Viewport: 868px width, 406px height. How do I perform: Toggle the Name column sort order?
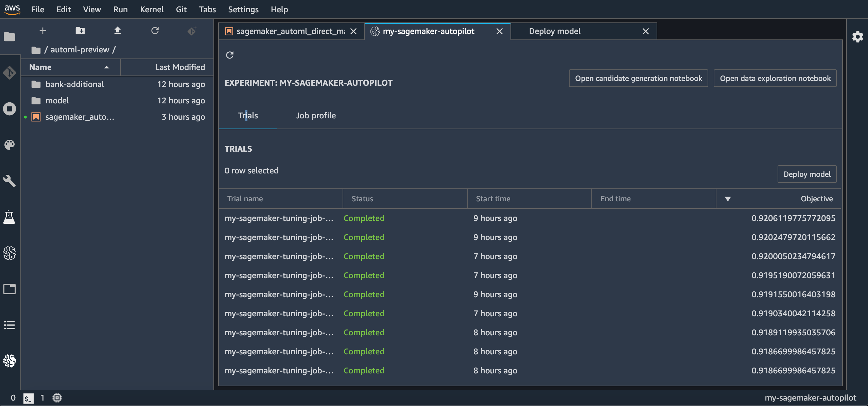click(107, 67)
